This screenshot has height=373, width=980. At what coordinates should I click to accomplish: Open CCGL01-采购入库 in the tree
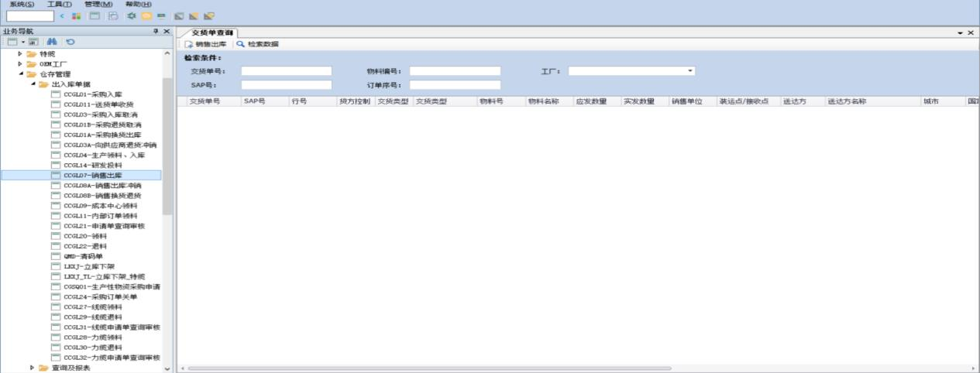pyautogui.click(x=92, y=94)
